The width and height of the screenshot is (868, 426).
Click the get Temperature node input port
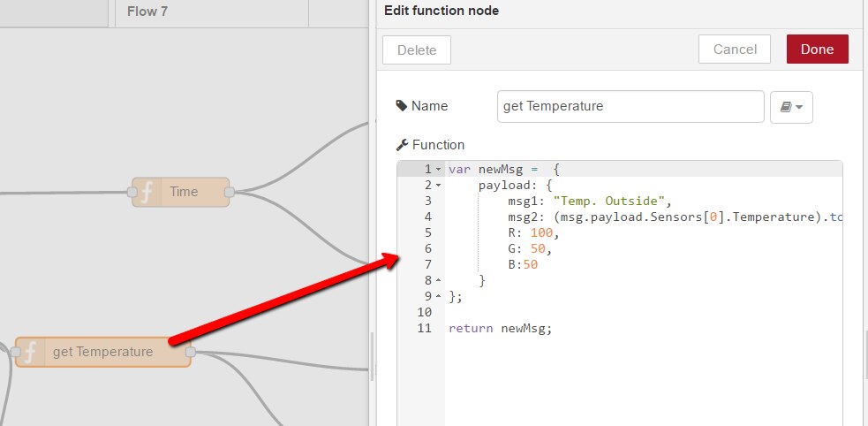pyautogui.click(x=16, y=352)
